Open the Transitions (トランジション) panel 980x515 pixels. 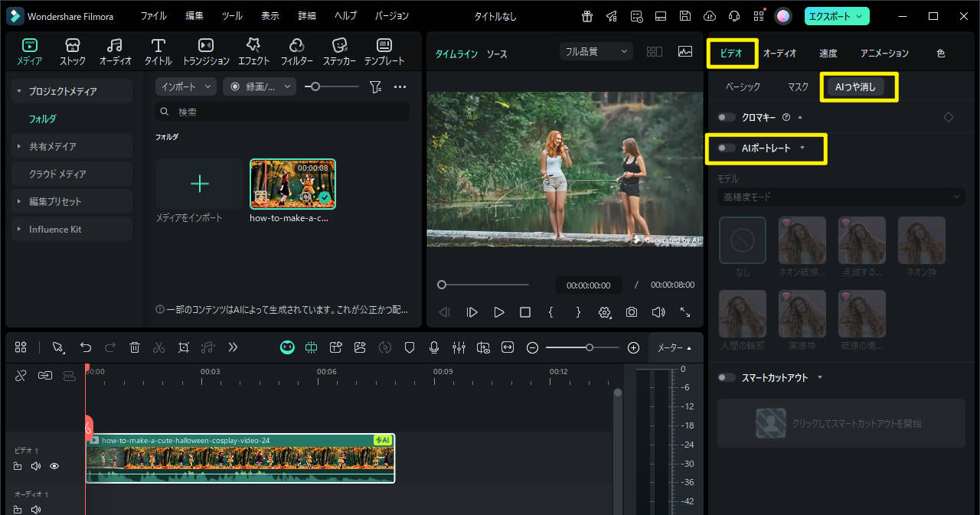click(x=206, y=51)
